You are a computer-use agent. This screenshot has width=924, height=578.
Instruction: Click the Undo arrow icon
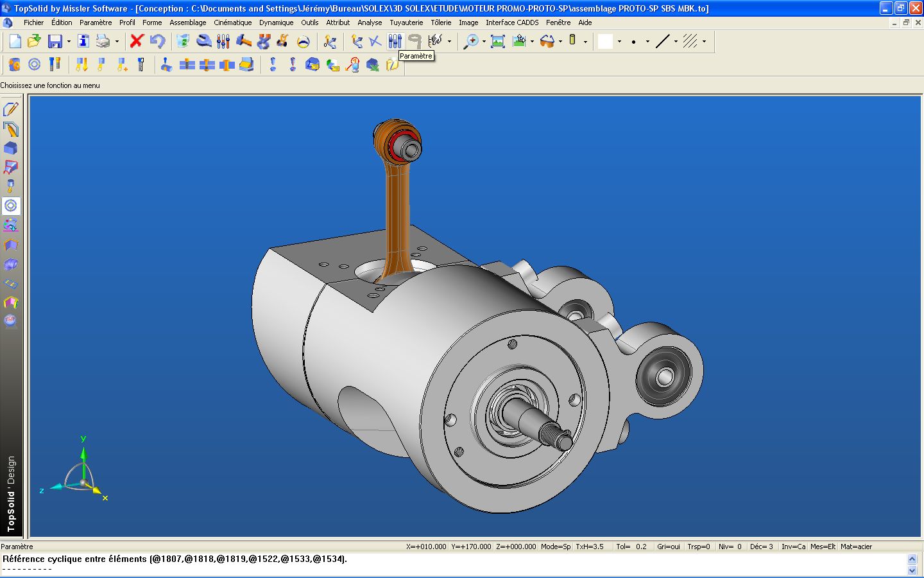coord(157,42)
